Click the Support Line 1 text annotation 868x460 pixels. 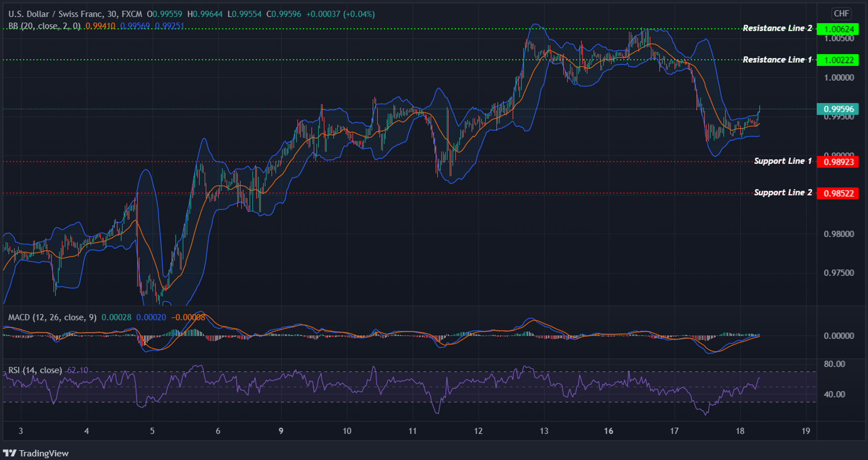(783, 161)
